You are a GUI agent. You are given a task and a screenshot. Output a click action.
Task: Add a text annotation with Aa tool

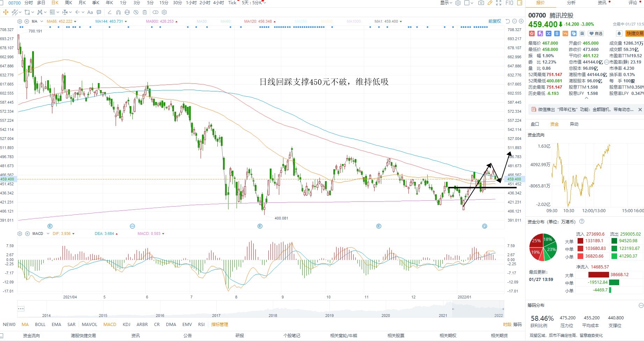point(90,12)
